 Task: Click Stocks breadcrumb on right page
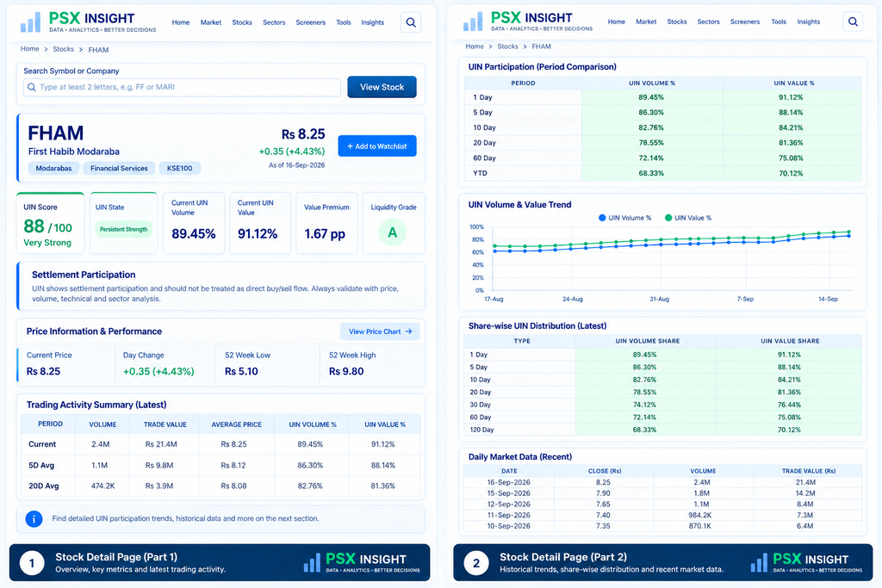507,46
